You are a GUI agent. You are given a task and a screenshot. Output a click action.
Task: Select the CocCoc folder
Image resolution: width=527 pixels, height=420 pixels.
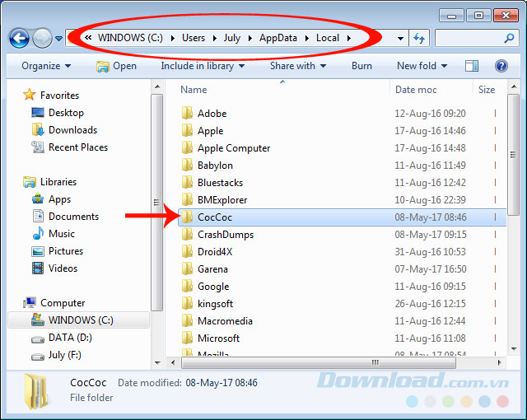tap(342, 217)
